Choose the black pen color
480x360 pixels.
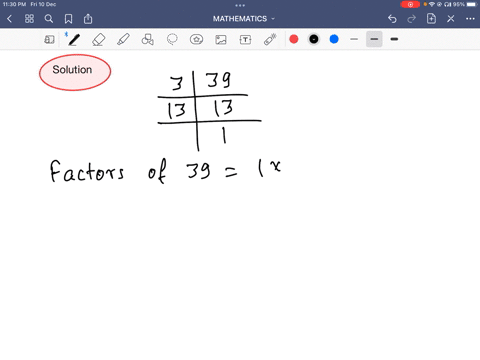(x=314, y=39)
